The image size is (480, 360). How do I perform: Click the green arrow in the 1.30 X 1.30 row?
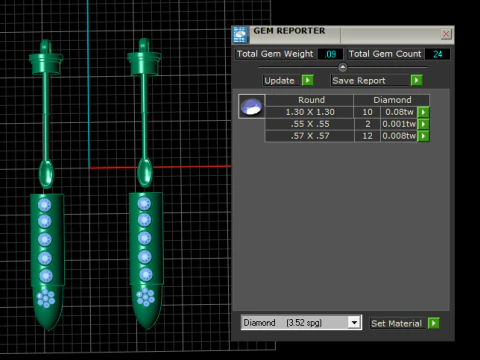[423, 112]
